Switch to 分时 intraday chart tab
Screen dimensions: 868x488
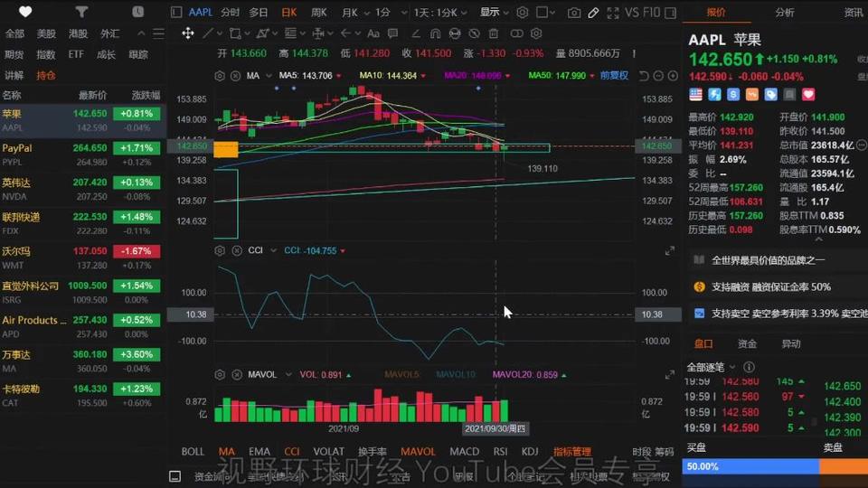pyautogui.click(x=230, y=12)
